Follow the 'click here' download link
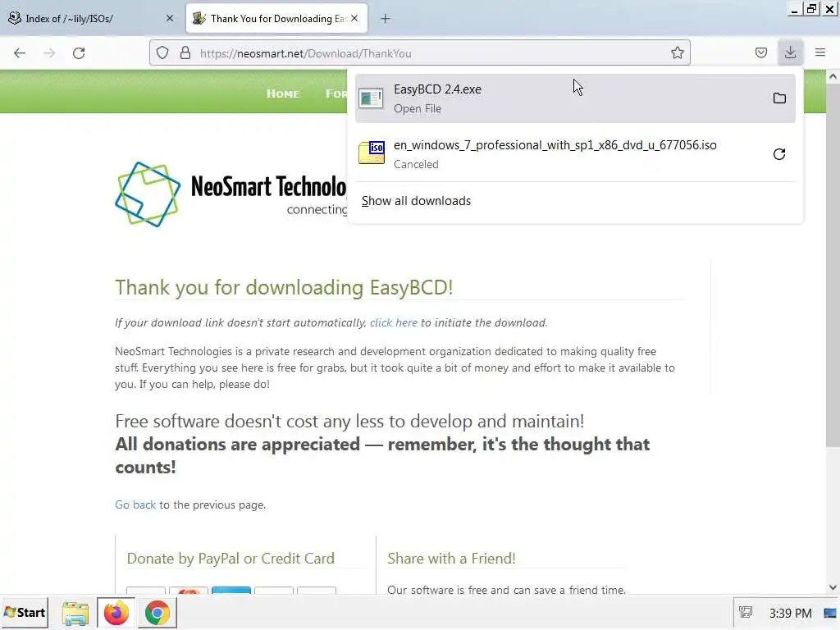 (393, 322)
